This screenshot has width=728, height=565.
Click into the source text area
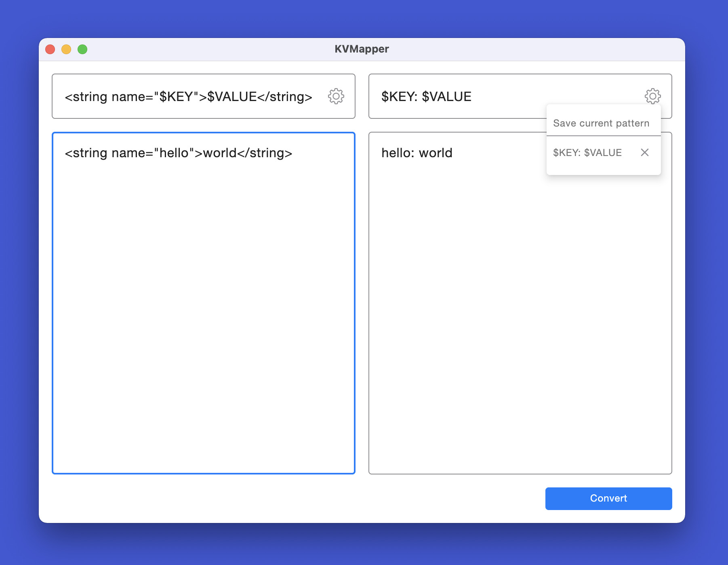204,303
